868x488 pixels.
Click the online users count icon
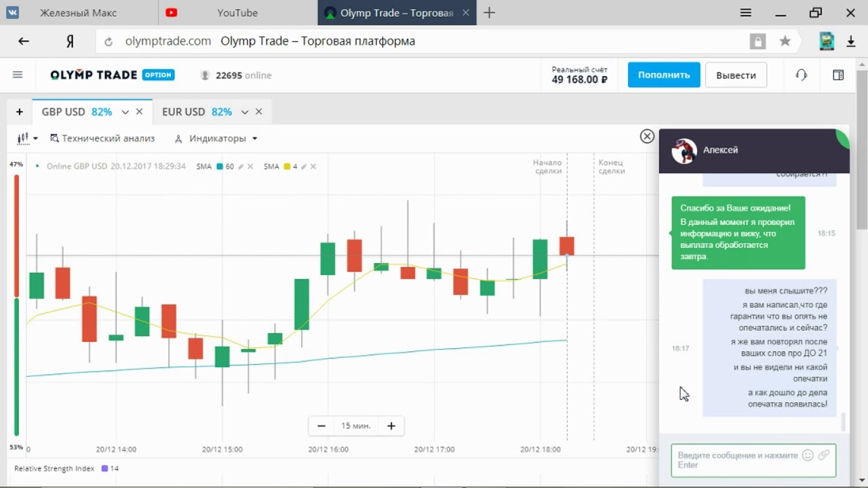pos(205,75)
